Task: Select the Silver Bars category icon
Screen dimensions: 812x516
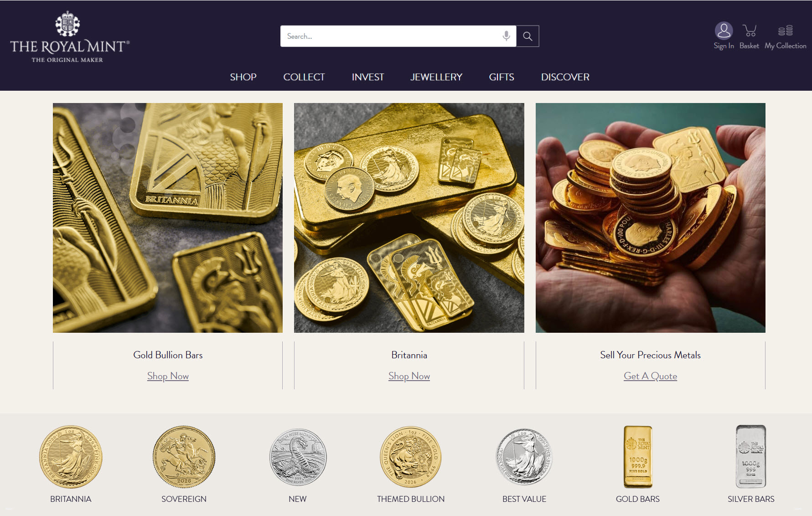Action: (x=750, y=457)
